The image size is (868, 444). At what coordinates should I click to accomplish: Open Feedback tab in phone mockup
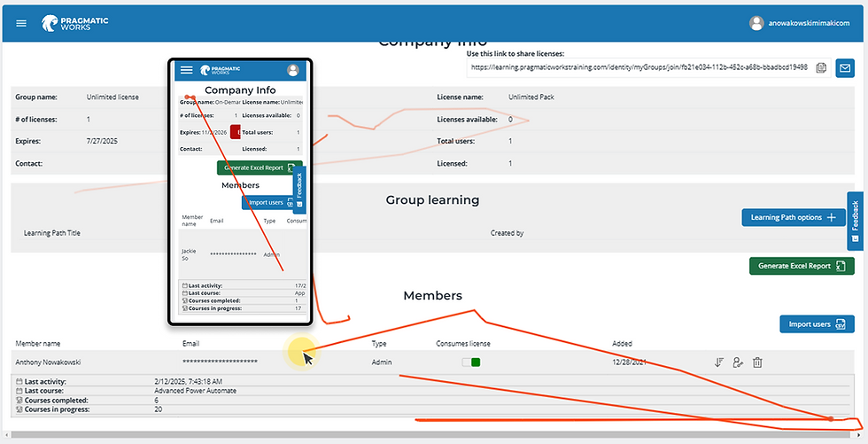pyautogui.click(x=299, y=190)
